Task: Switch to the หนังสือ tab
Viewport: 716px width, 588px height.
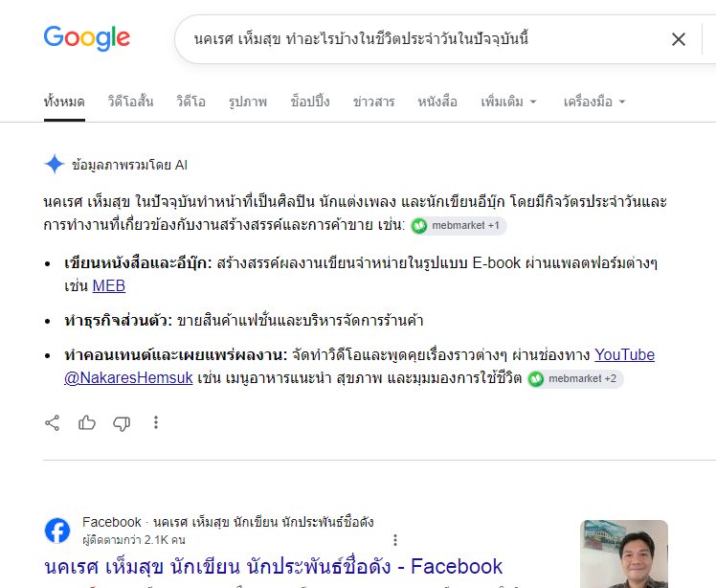Action: point(437,102)
